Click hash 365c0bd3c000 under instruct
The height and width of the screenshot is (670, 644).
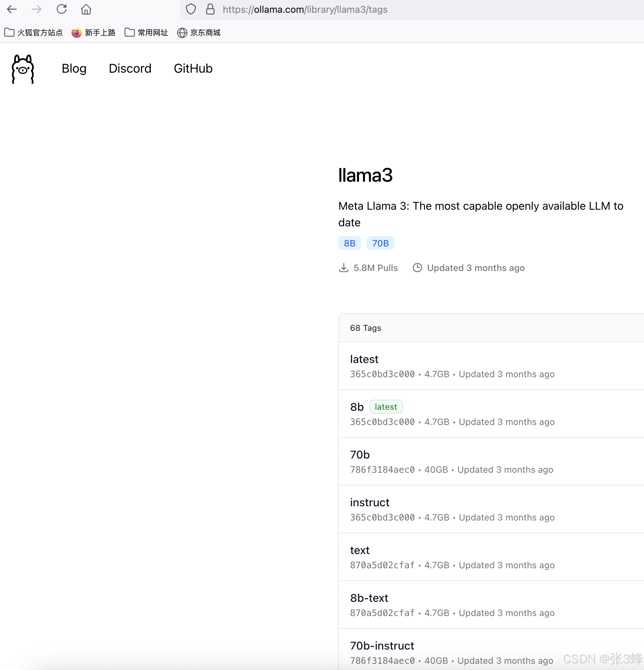[382, 517]
